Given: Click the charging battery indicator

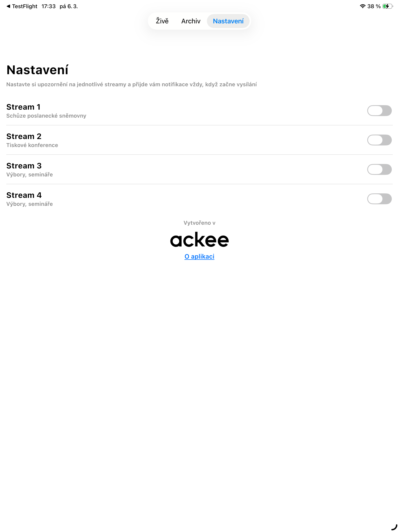Looking at the screenshot, I should (x=387, y=6).
